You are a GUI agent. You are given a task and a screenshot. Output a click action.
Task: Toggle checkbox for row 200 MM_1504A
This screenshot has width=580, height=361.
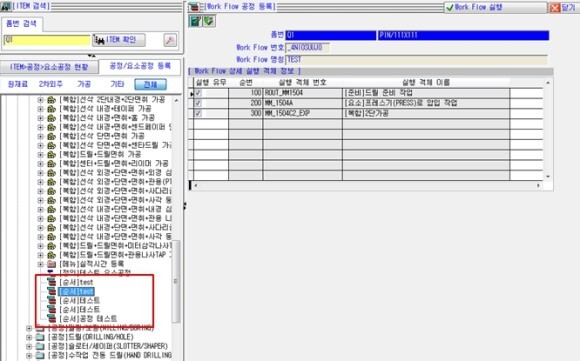pyautogui.click(x=198, y=103)
